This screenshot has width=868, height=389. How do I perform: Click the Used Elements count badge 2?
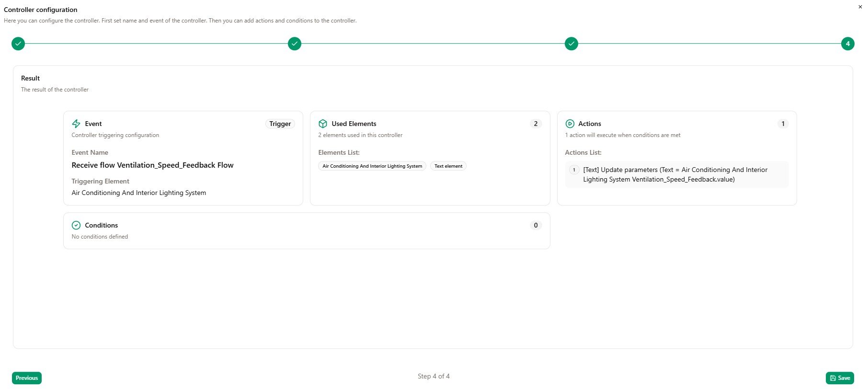536,124
